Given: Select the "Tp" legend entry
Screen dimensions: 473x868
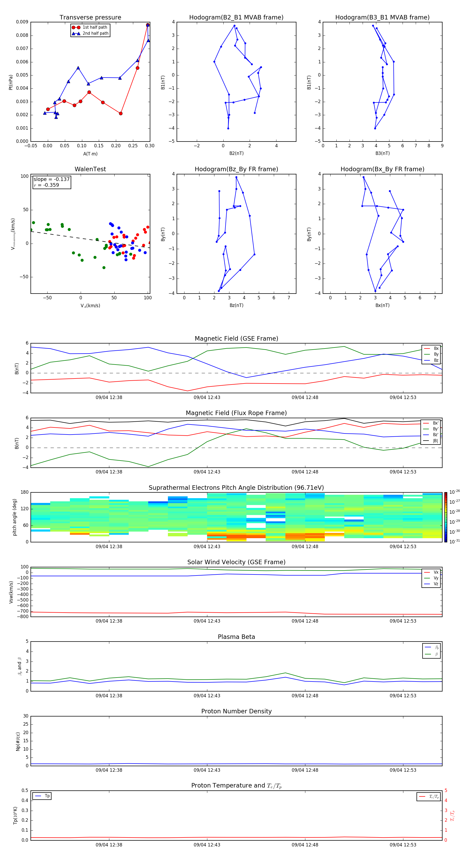Looking at the screenshot, I should [42, 796].
